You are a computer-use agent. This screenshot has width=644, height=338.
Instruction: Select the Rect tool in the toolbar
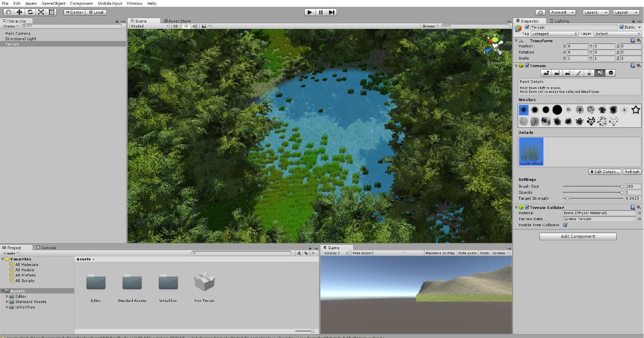point(51,12)
